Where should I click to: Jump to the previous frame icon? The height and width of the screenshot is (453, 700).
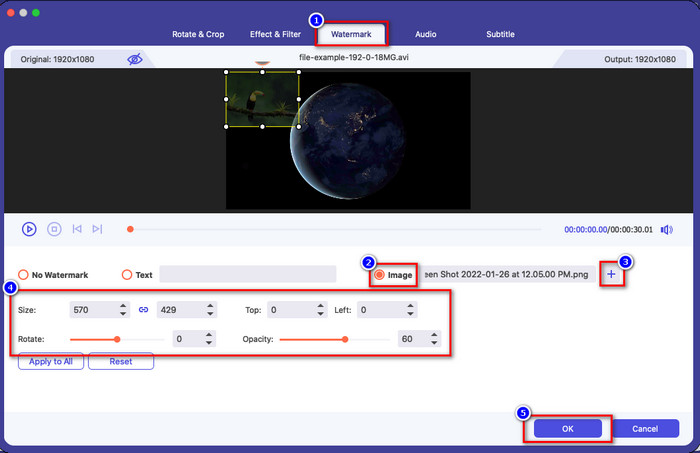(77, 229)
